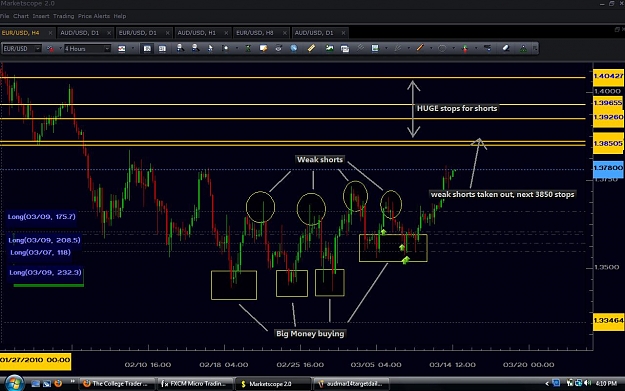The width and height of the screenshot is (625, 391).
Task: Close the EUR/USD, H4 tab
Action: pos(50,33)
